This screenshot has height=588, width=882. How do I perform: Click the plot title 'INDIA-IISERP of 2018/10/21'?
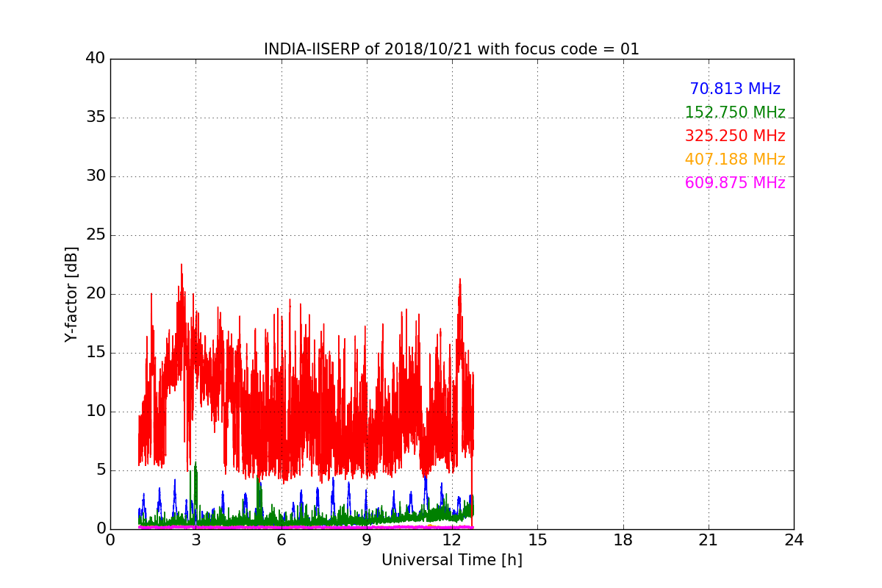451,49
